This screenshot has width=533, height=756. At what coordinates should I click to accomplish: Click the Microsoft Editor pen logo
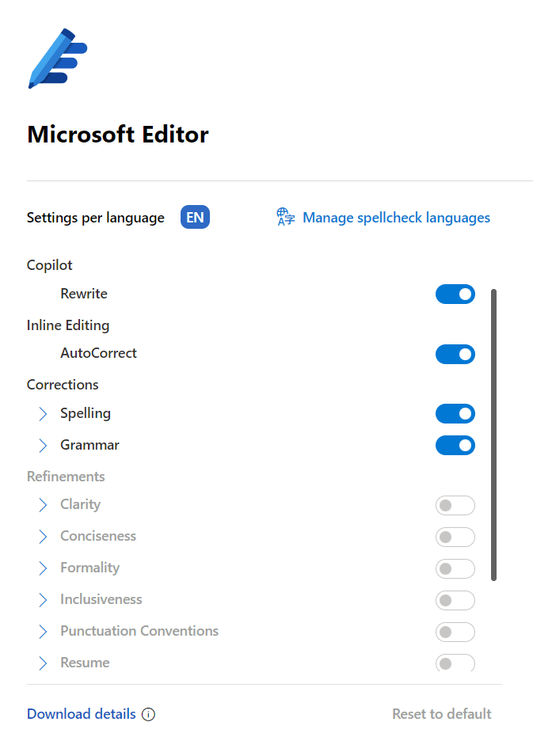(x=58, y=59)
